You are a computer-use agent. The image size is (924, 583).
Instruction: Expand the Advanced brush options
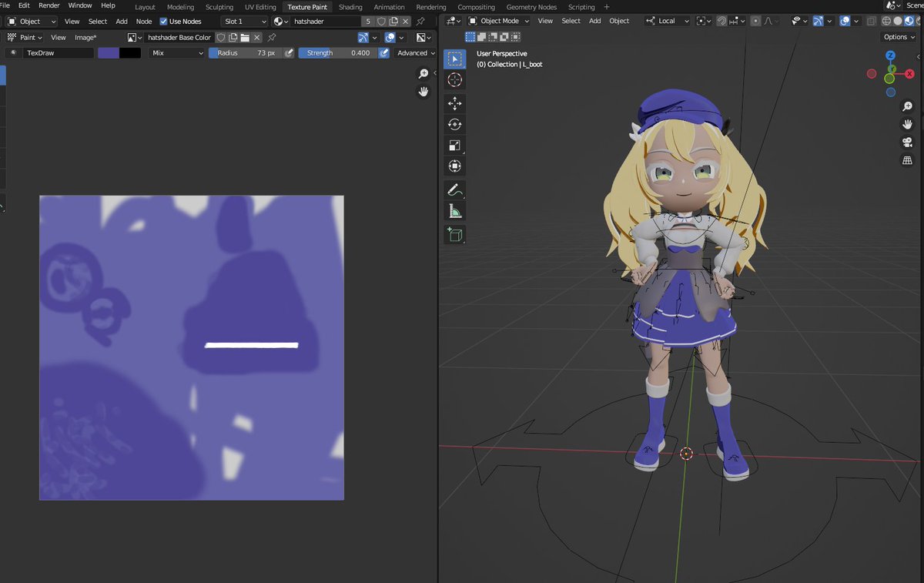pos(416,53)
